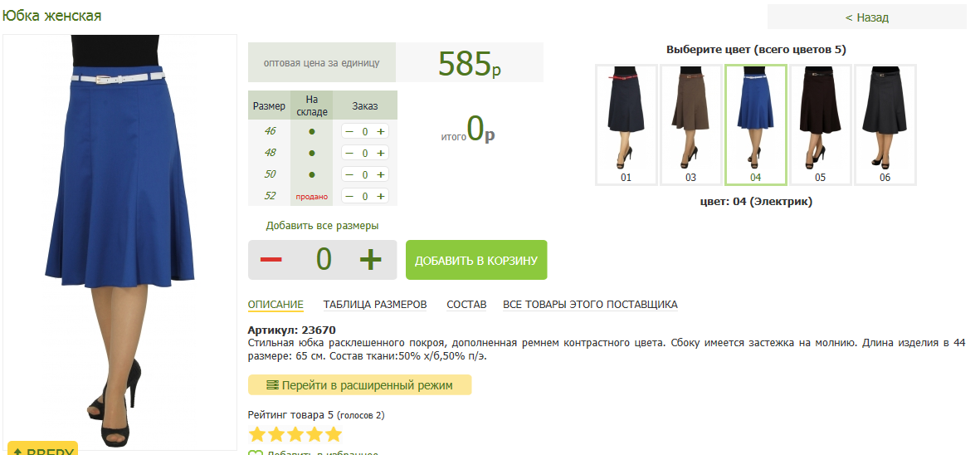Click minus for size 52 quantity
980x455 pixels.
click(x=349, y=196)
